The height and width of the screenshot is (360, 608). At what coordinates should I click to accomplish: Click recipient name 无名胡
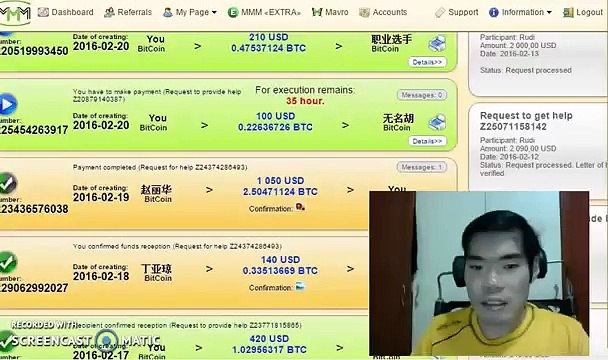point(398,118)
